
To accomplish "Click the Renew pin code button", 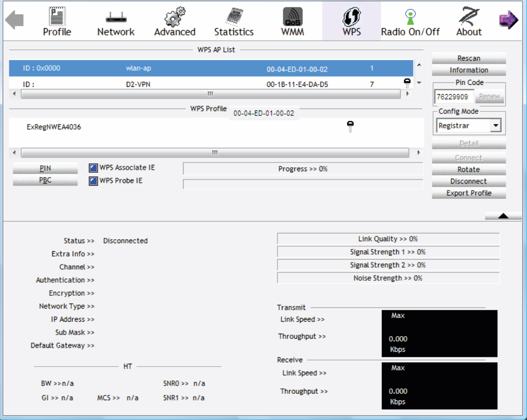I will click(x=489, y=97).
